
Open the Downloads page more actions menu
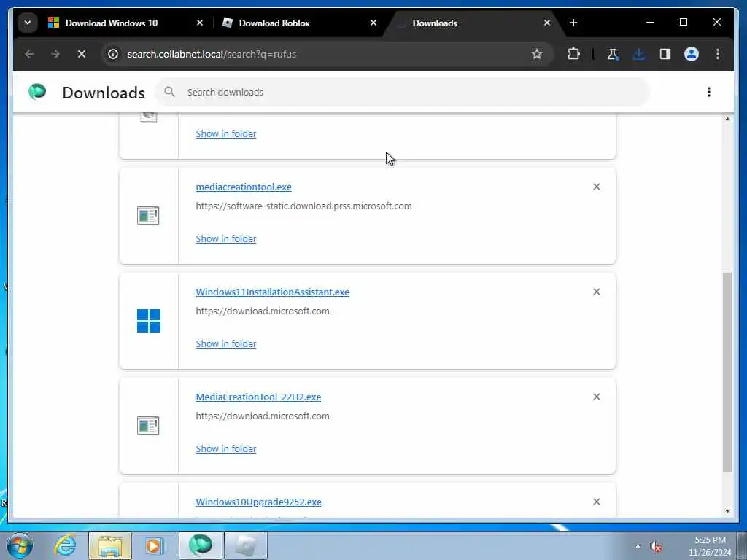[x=709, y=92]
